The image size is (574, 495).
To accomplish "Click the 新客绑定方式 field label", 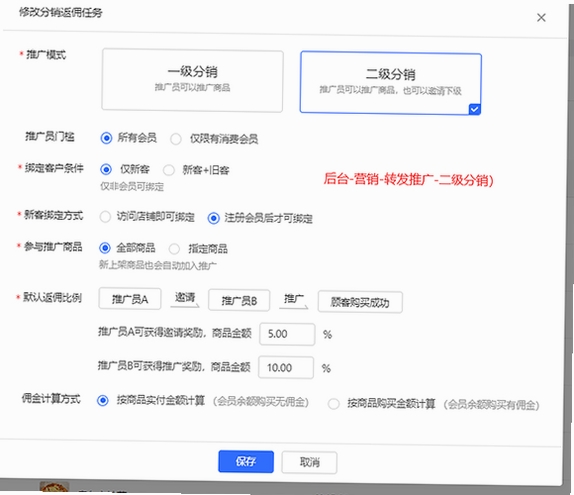I will pyautogui.click(x=53, y=215).
